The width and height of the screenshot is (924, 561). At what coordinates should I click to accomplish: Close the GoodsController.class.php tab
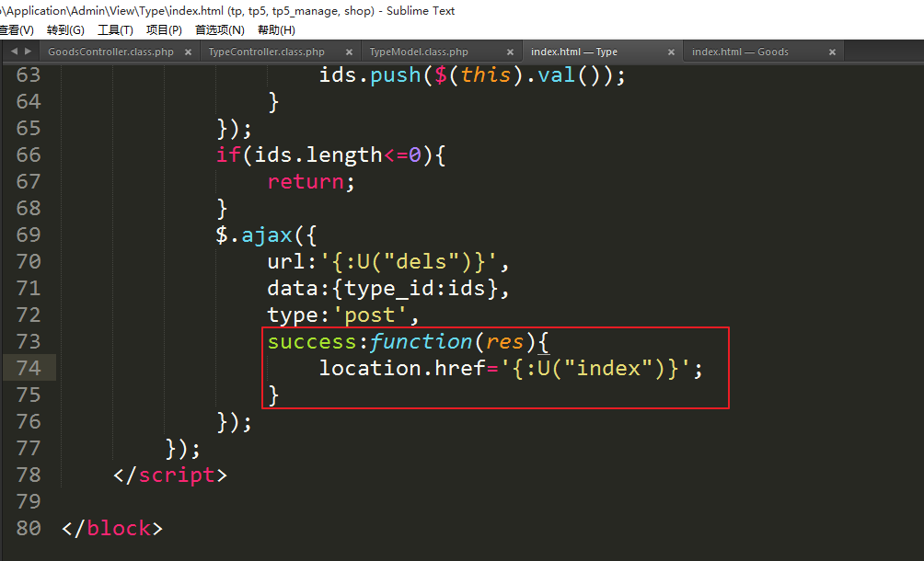tap(189, 52)
